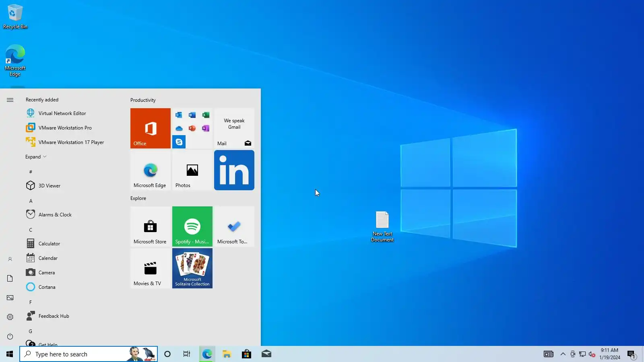Launch Cortana from the app list
Image resolution: width=644 pixels, height=362 pixels.
click(72, 287)
